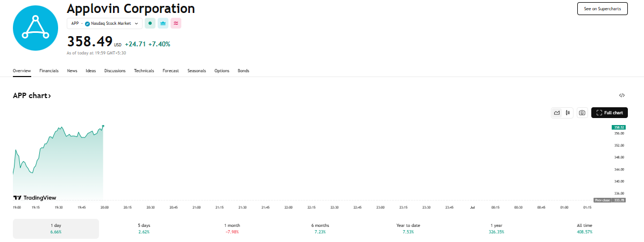Screen dimensions: 644x242
Task: Select the 6 months range
Action: point(320,229)
